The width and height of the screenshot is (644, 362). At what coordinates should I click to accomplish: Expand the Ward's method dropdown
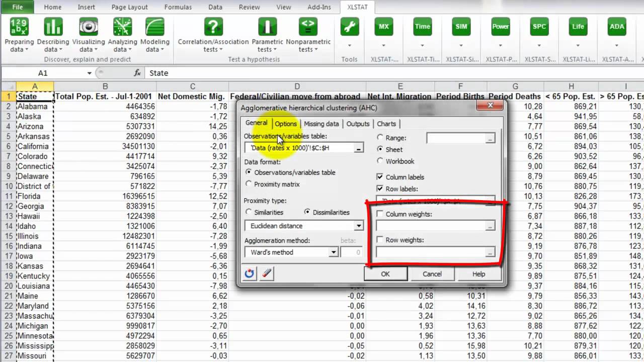[x=333, y=252]
